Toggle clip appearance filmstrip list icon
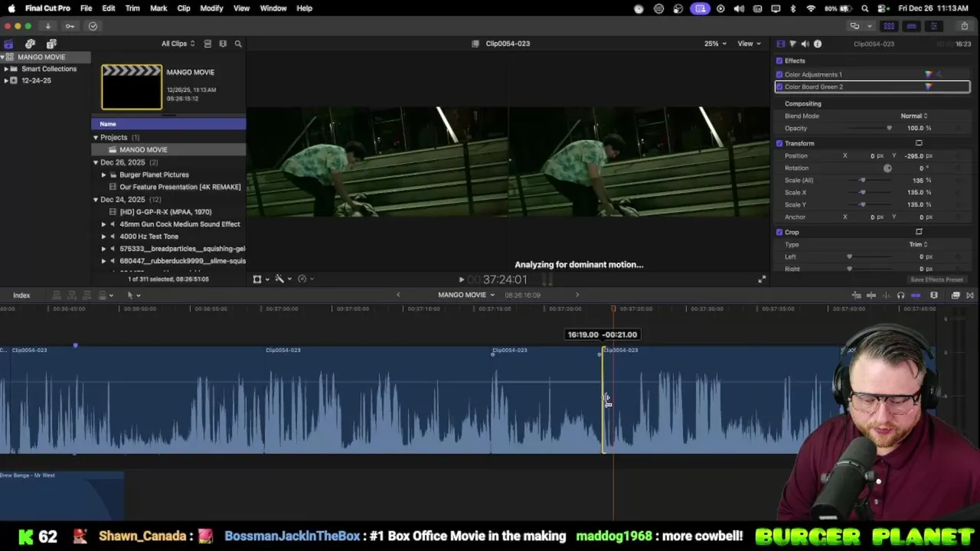Viewport: 980px width, 551px height. pos(207,44)
